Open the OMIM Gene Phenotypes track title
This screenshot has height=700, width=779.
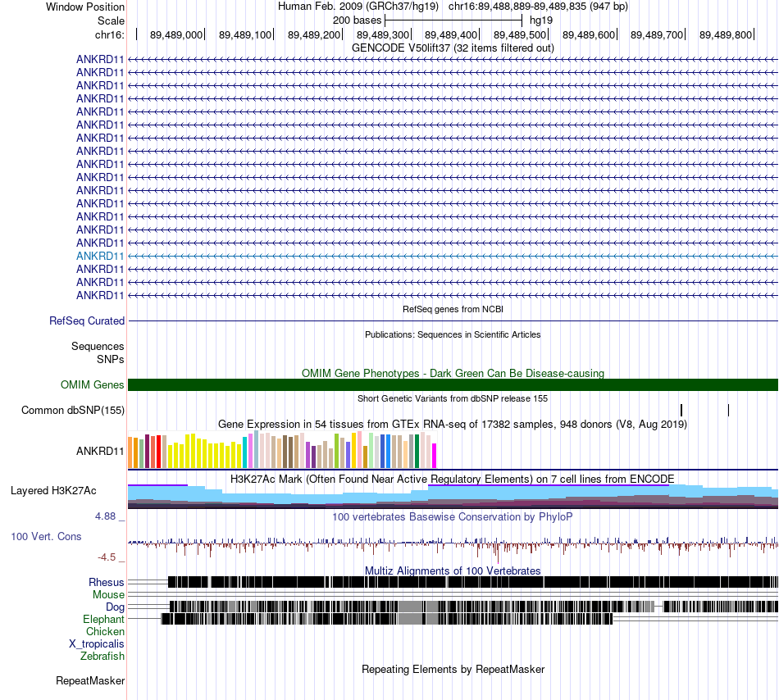pos(453,373)
